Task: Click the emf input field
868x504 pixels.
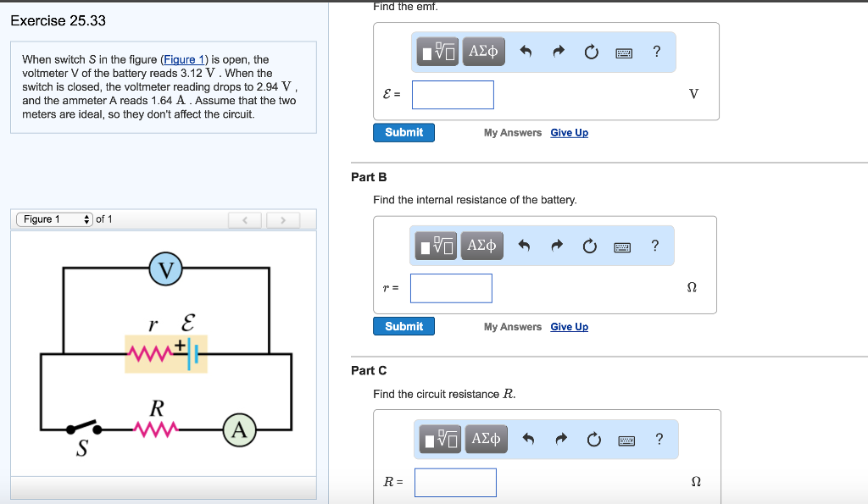Action: pos(452,94)
